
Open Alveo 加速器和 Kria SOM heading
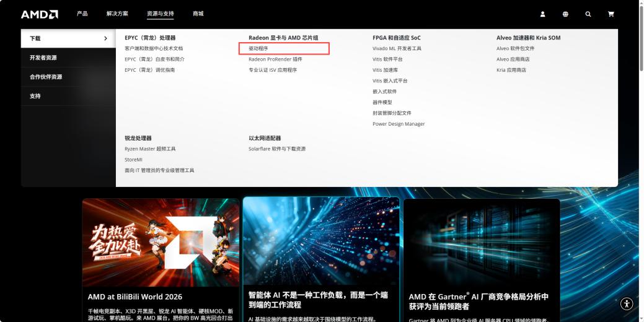(x=529, y=38)
